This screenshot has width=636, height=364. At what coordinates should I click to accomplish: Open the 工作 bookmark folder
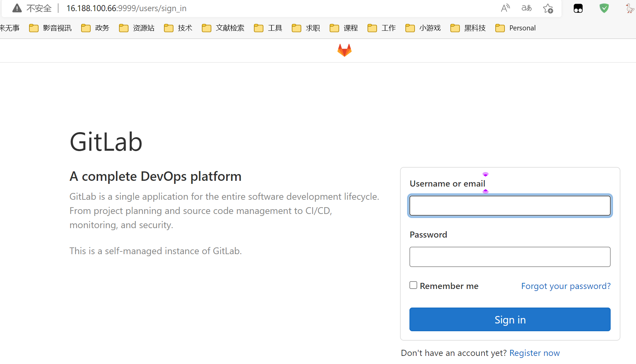(382, 28)
